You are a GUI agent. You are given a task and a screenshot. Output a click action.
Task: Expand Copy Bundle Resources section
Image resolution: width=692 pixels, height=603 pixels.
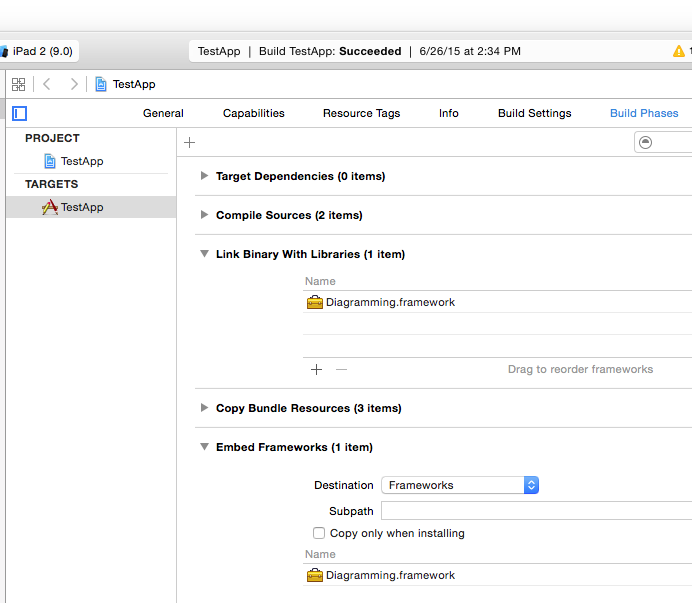point(204,408)
